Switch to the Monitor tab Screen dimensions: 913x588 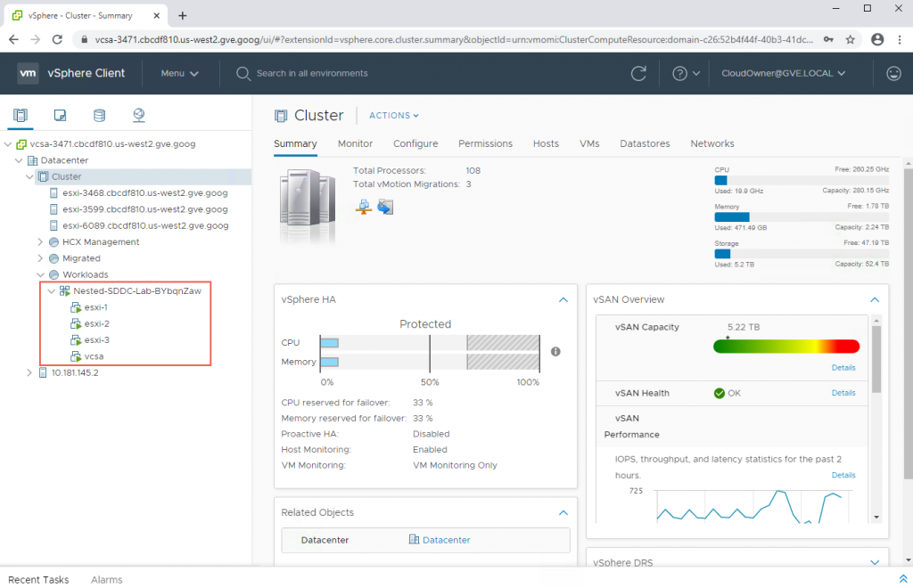pyautogui.click(x=355, y=143)
